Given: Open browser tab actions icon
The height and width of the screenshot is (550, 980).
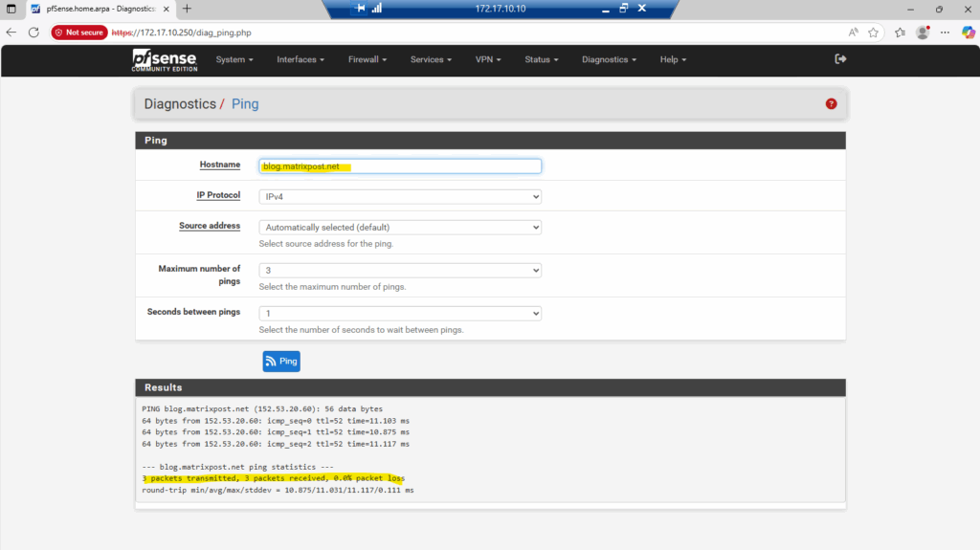Looking at the screenshot, I should [11, 9].
